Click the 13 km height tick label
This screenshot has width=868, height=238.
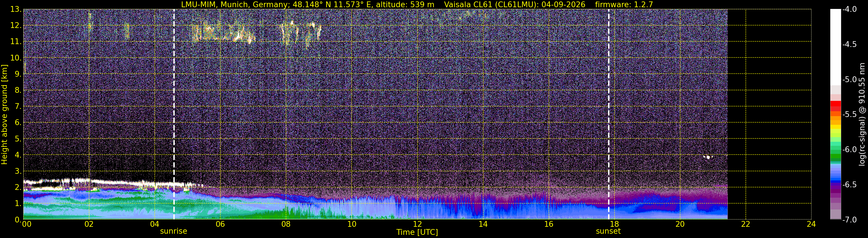[16, 10]
